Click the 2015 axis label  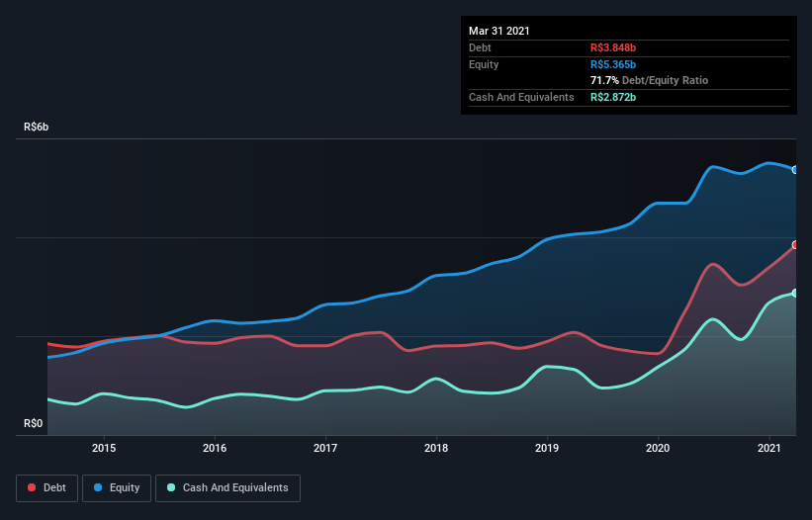point(104,448)
